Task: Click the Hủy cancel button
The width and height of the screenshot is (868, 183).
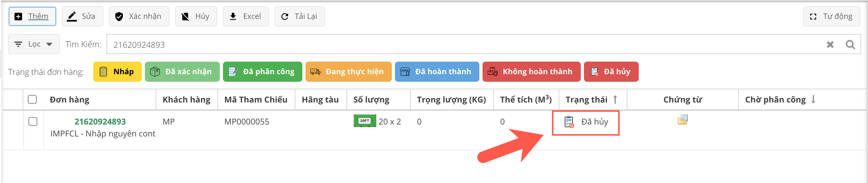Action: point(196,16)
